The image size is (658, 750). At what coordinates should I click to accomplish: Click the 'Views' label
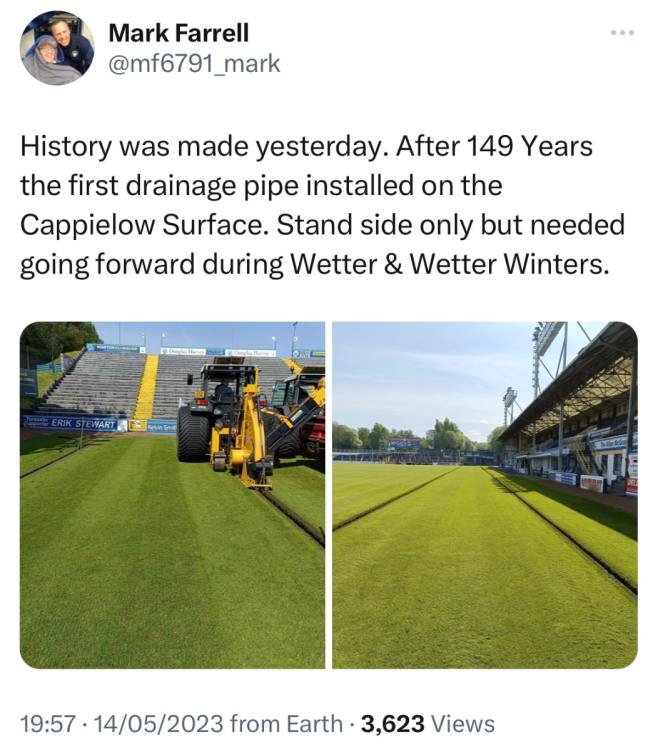pos(463,724)
